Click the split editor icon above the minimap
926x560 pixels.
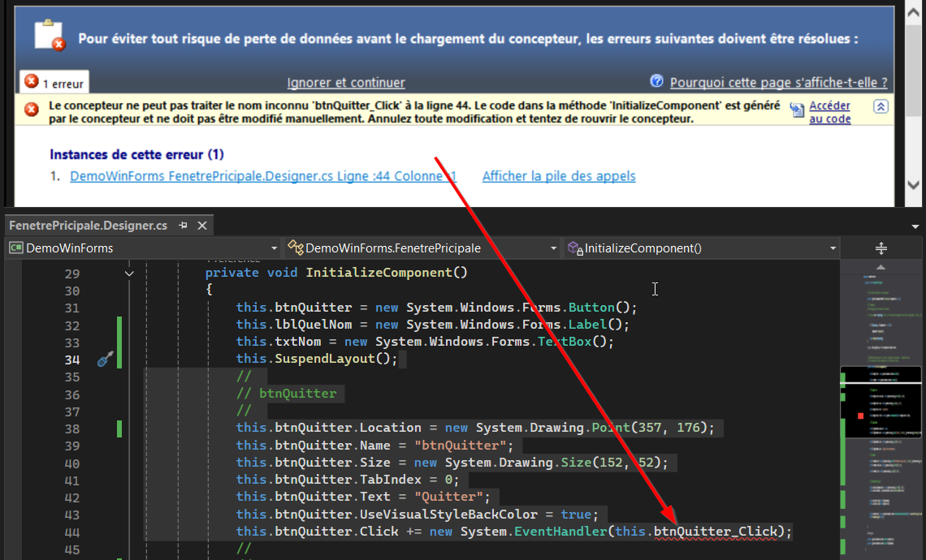(881, 248)
